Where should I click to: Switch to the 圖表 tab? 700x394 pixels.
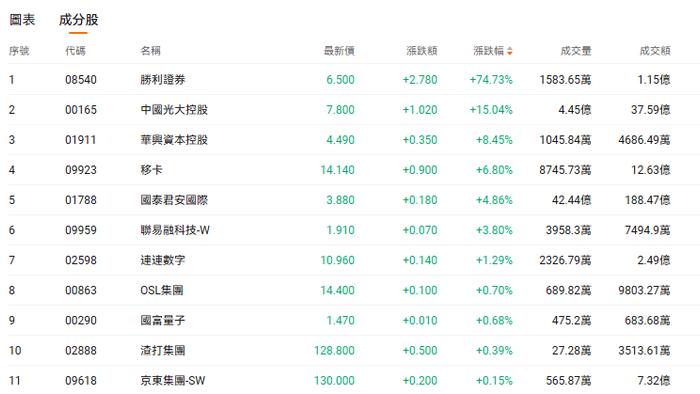click(22, 20)
